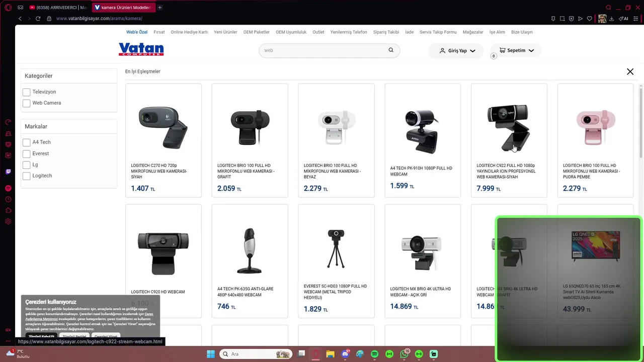This screenshot has height=362, width=644.
Task: Open the Bize Ulaşın link
Action: pos(522,32)
